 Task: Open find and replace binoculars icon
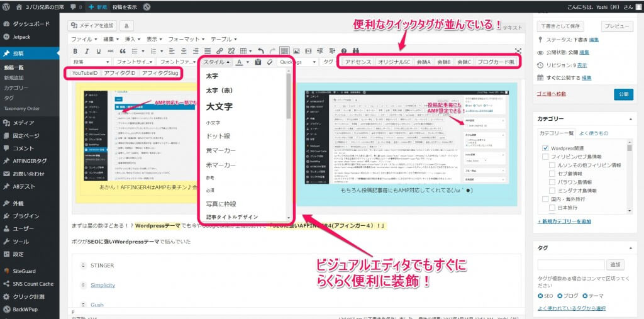(x=356, y=52)
